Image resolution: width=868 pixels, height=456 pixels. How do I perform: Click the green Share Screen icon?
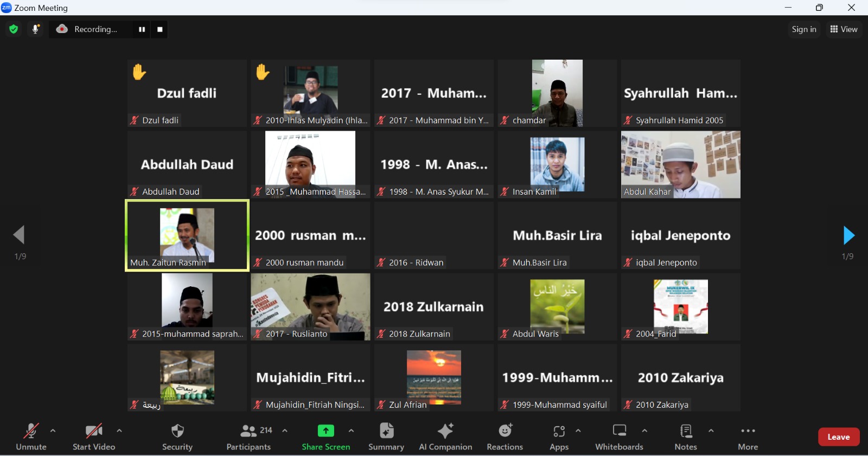325,431
